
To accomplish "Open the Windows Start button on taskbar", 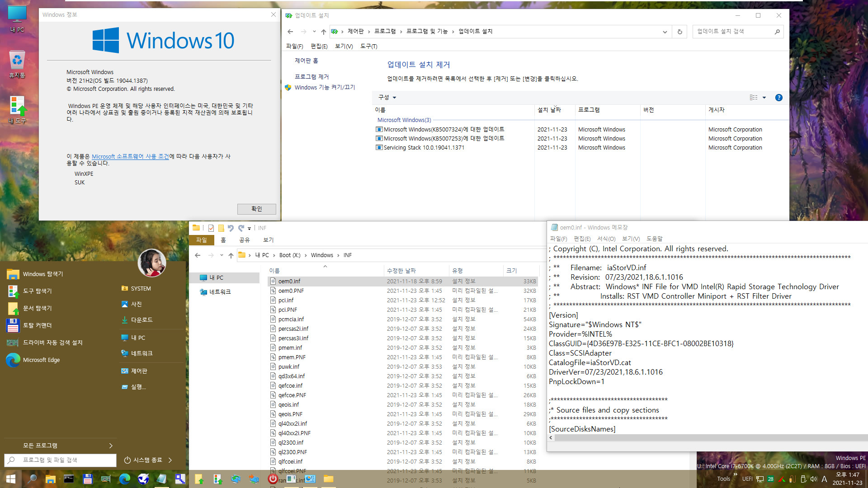I will [x=11, y=479].
